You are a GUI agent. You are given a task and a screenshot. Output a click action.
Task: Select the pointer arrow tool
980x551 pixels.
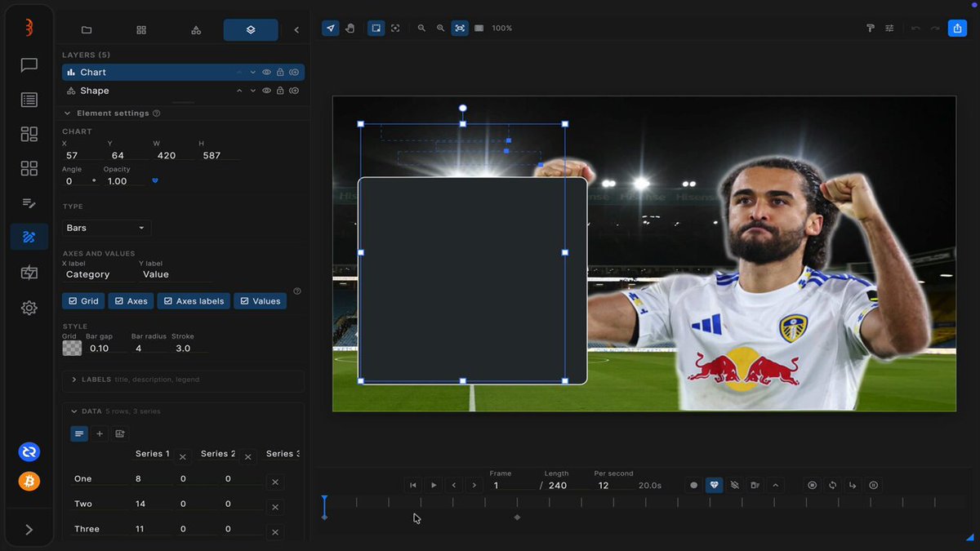[331, 29]
